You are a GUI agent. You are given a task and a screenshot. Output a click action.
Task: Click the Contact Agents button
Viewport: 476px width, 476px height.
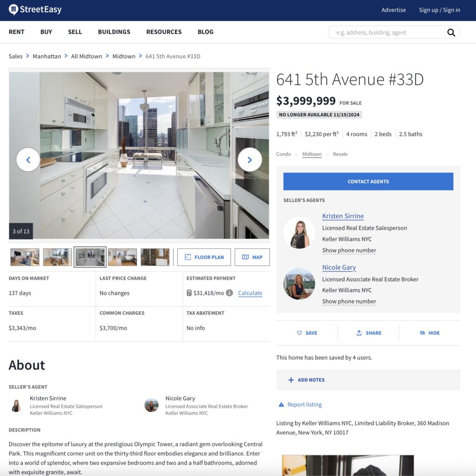pyautogui.click(x=368, y=182)
